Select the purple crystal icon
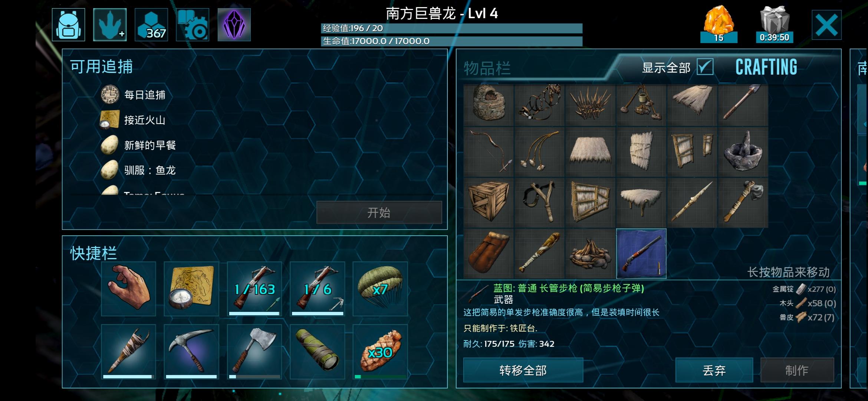 (234, 25)
